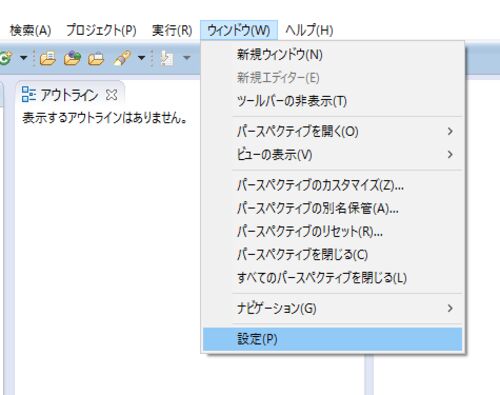Click パースペクティブの別名保管(A)... entry
This screenshot has width=500, height=395.
[x=332, y=208]
